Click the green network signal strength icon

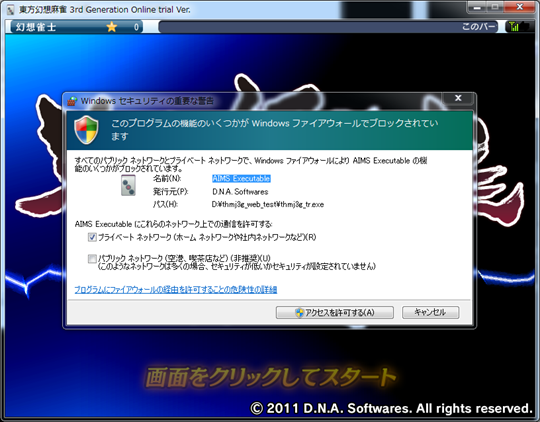[514, 26]
